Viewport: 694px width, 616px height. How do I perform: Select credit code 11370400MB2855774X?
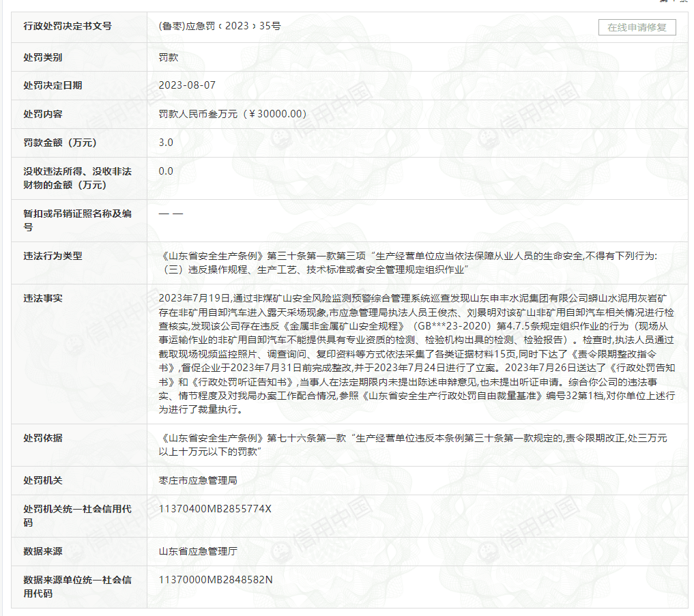[x=215, y=509]
